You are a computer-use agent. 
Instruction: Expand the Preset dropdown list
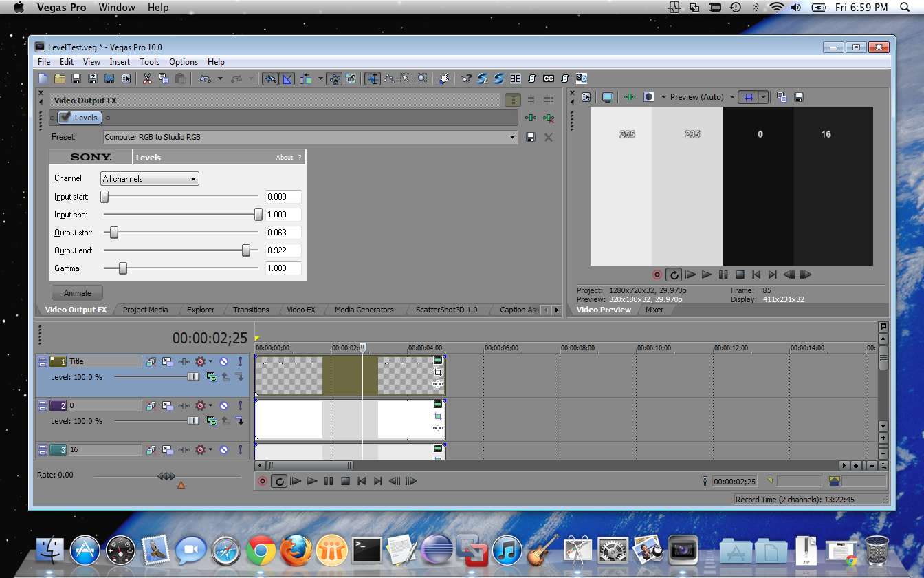512,137
